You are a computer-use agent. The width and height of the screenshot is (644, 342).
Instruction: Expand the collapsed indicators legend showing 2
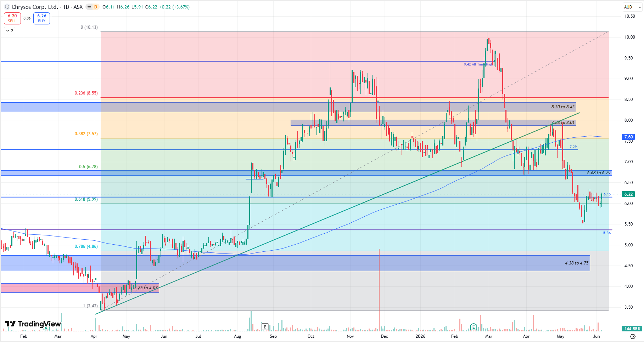pyautogui.click(x=10, y=31)
